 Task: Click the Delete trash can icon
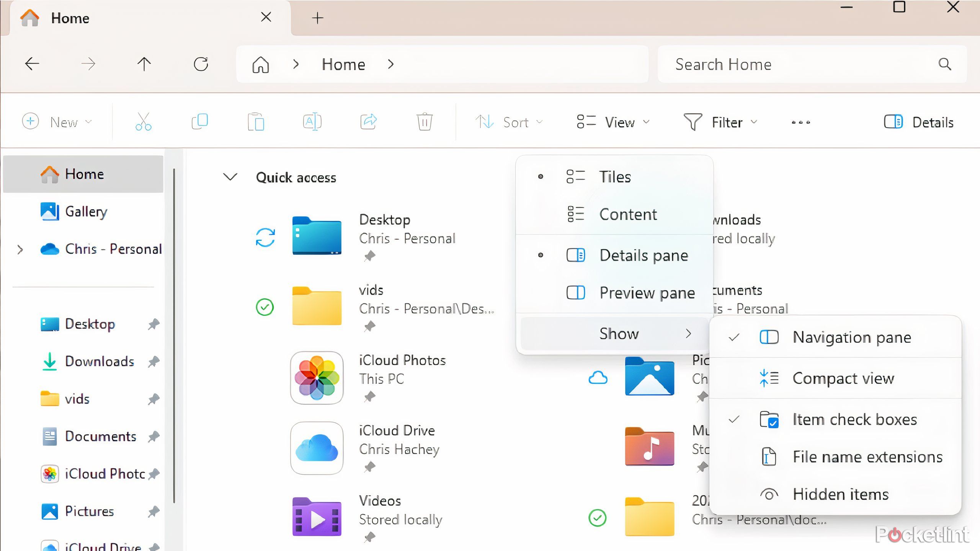[x=425, y=122]
